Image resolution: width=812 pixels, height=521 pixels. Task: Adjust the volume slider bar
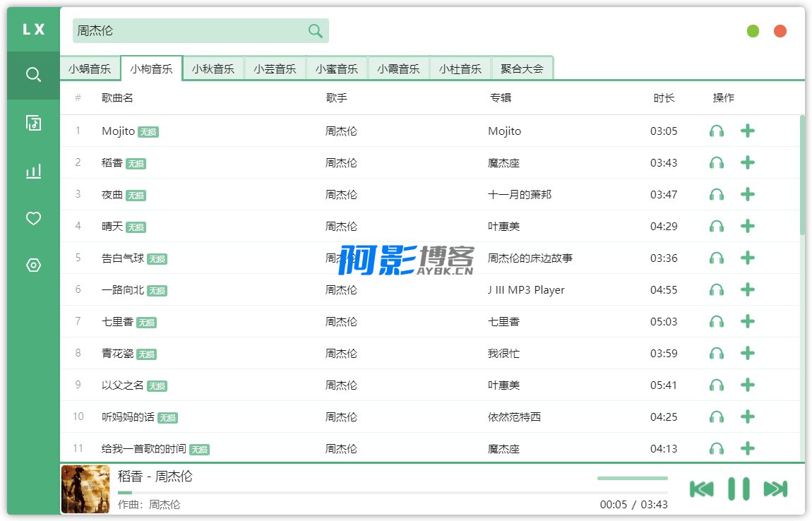coord(632,479)
